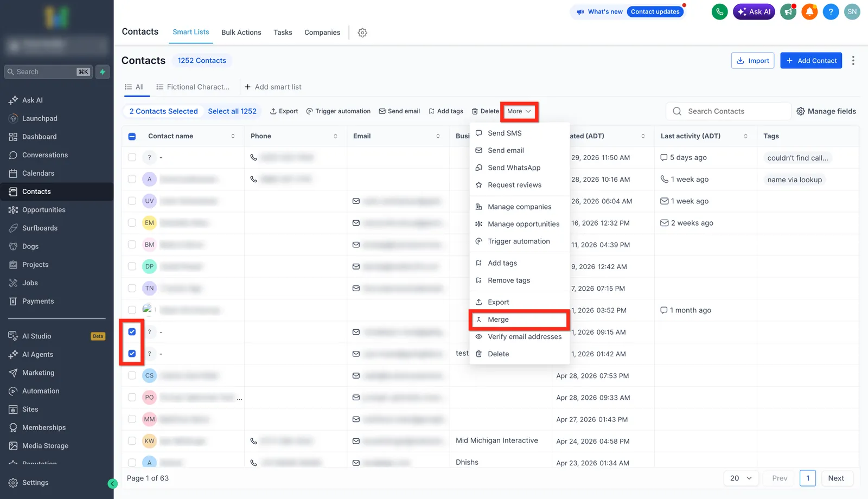Image resolution: width=868 pixels, height=499 pixels.
Task: Open Payments in the sidebar
Action: coord(38,301)
